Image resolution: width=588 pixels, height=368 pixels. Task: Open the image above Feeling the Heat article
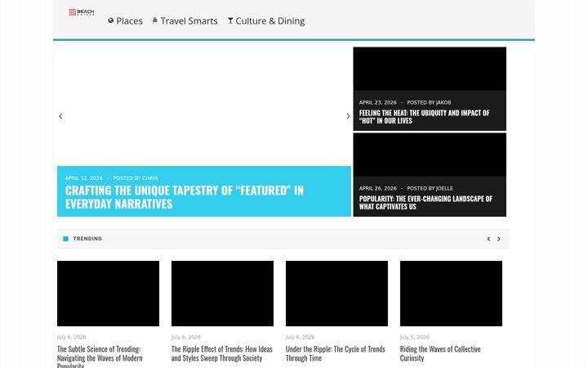point(430,69)
